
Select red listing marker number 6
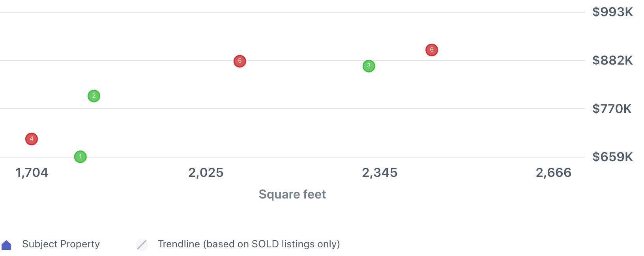[432, 50]
